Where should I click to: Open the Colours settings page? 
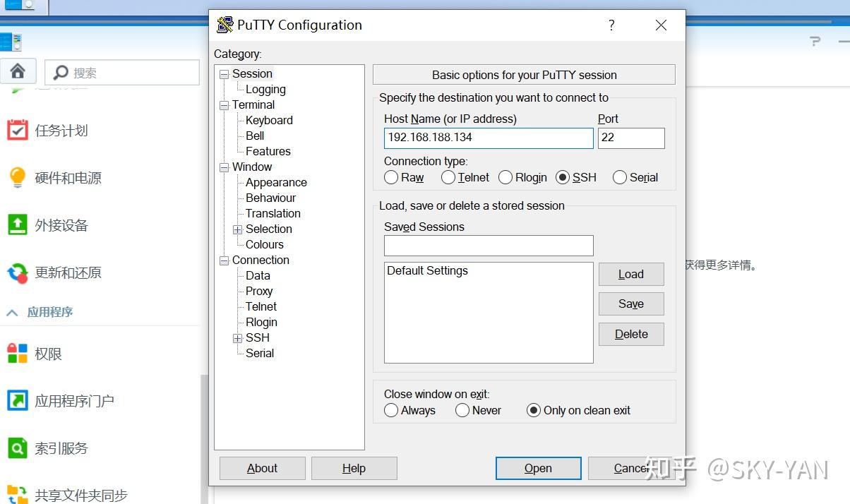[264, 244]
